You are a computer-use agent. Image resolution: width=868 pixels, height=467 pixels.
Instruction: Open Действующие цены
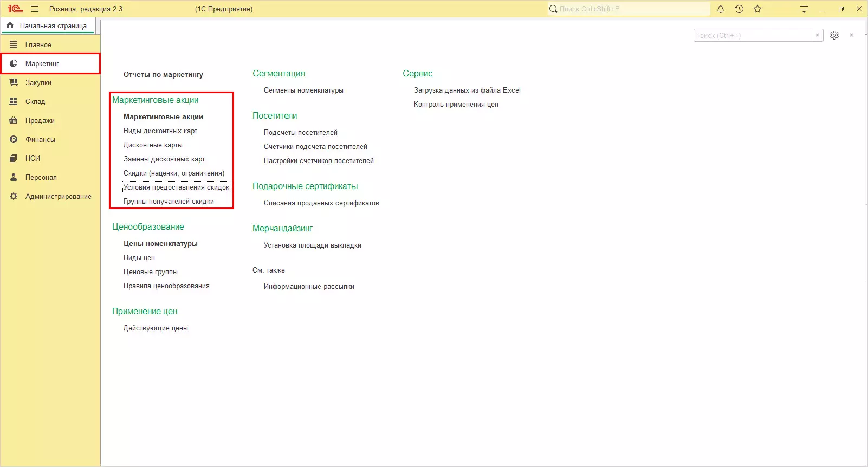click(x=156, y=328)
